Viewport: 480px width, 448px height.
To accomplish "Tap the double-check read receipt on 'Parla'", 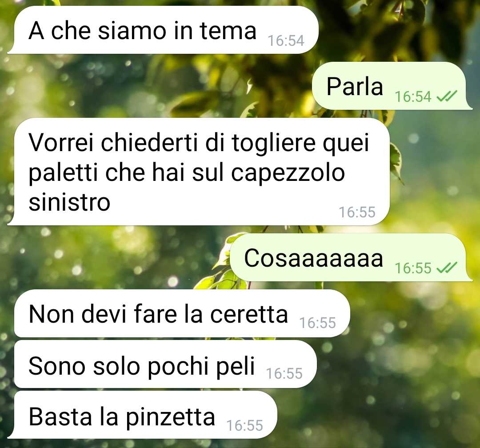I will 447,97.
